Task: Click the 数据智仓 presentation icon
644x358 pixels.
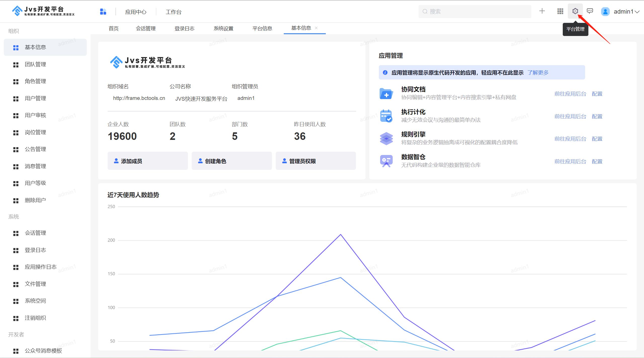Action: (386, 161)
